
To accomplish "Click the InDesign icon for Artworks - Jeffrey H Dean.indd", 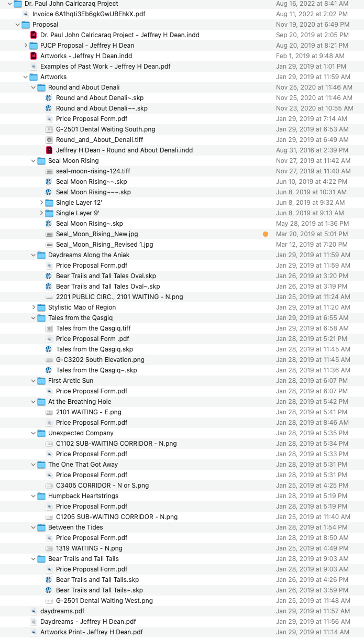I will [x=34, y=56].
